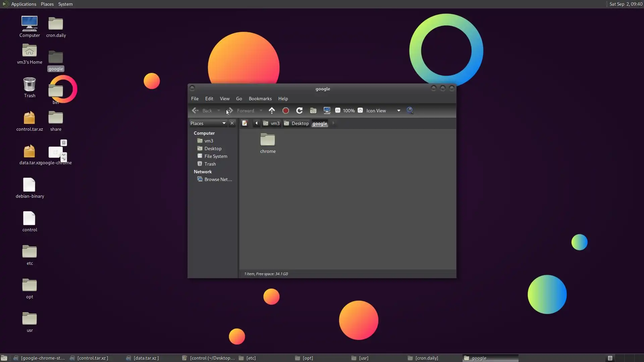Open the Back history dropdown arrow
644x362 pixels.
point(219,111)
